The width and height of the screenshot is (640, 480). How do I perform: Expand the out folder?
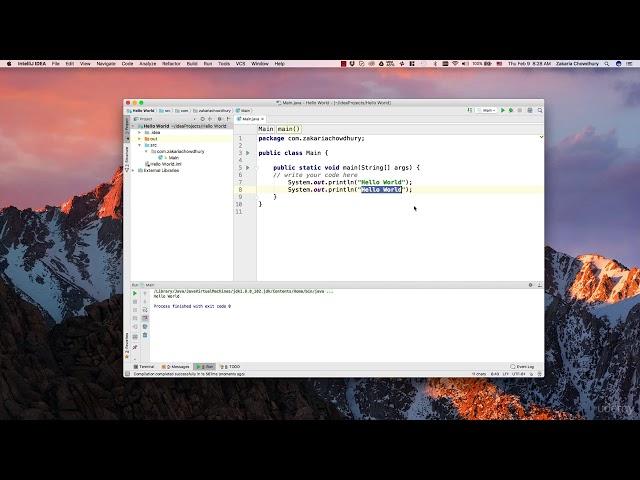140,139
